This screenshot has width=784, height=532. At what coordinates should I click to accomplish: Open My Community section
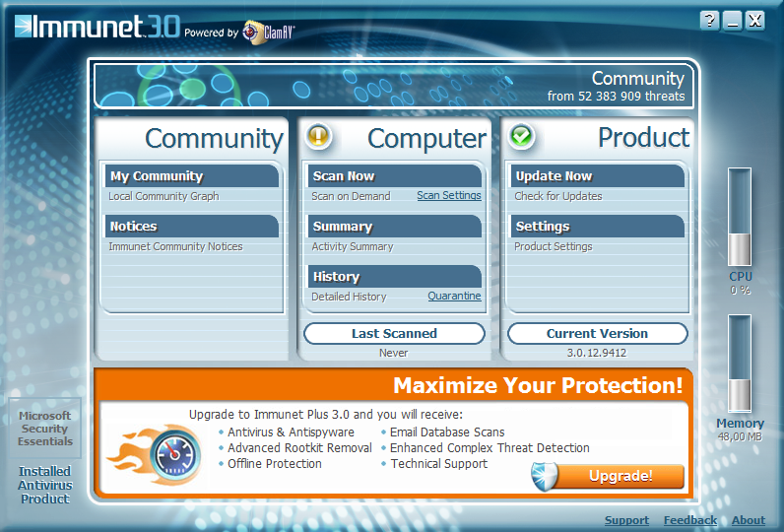click(x=192, y=176)
